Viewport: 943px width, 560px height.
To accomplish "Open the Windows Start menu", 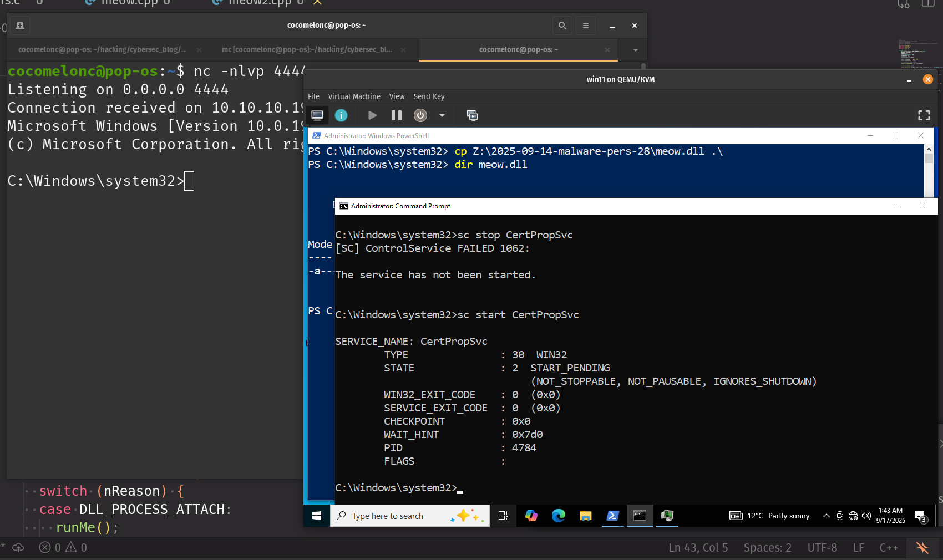I will tap(317, 516).
